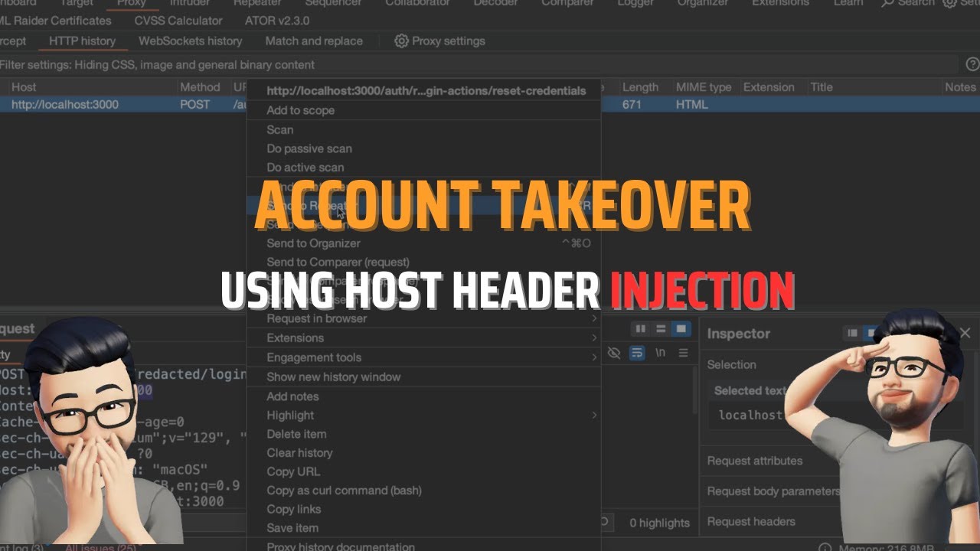Screen dimensions: 980x551
Task: Expand Highlight submenu arrow
Action: pyautogui.click(x=594, y=416)
